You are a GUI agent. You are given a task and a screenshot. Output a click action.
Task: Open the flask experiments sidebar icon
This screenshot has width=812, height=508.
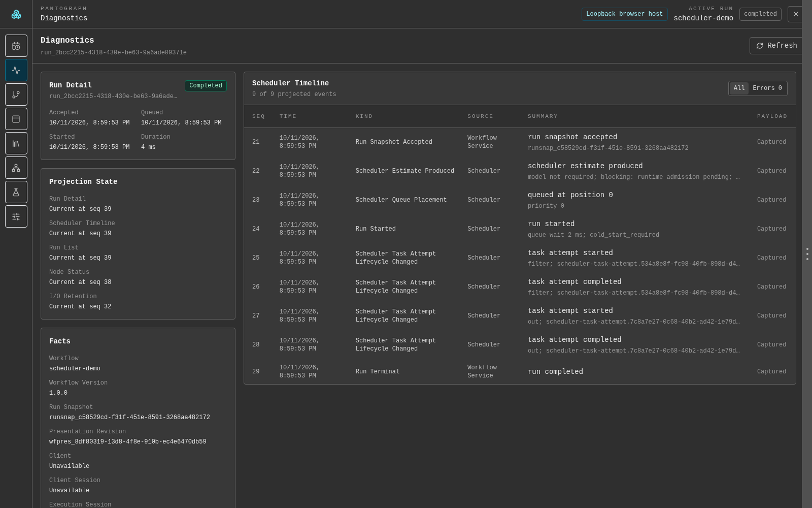16,192
